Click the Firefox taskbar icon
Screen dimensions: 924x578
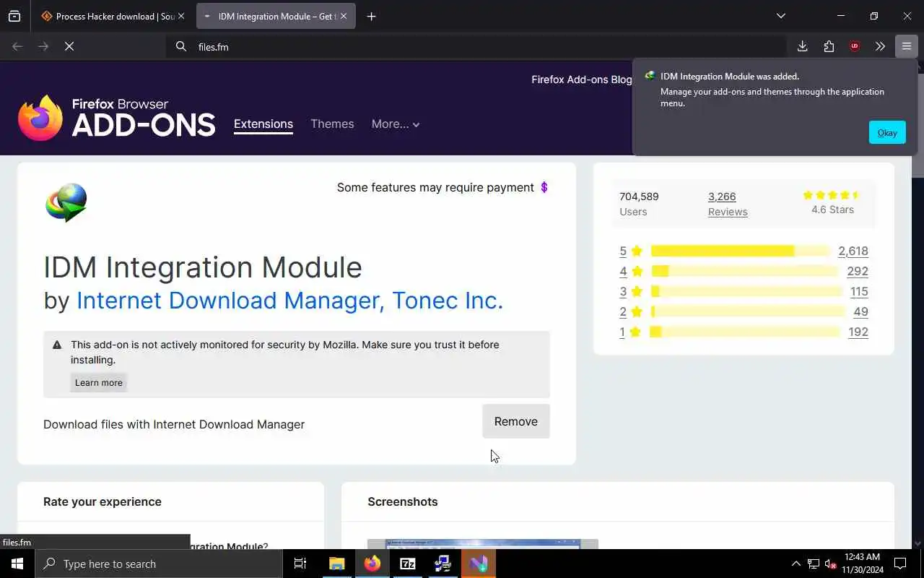click(x=372, y=564)
